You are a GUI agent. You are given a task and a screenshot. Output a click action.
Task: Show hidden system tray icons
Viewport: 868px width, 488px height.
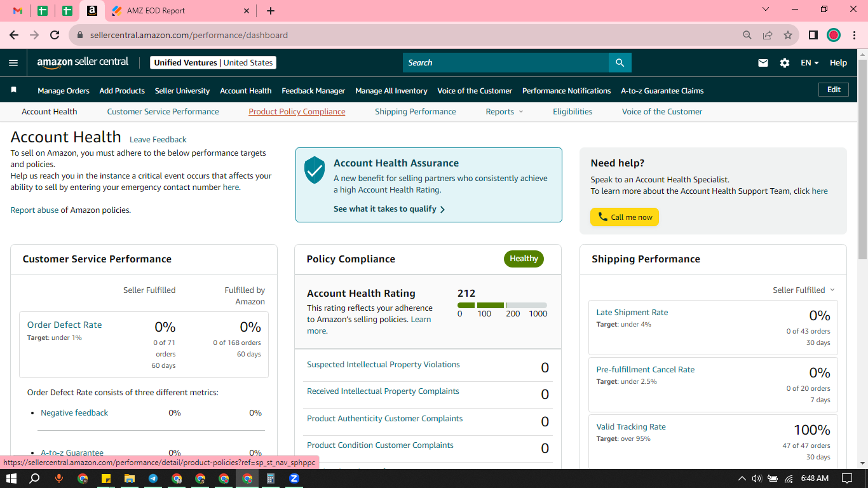pos(742,478)
